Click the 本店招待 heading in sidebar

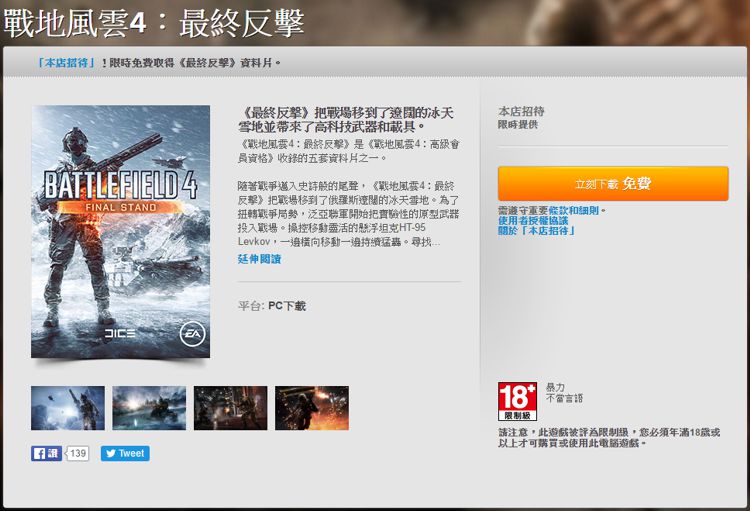(521, 111)
